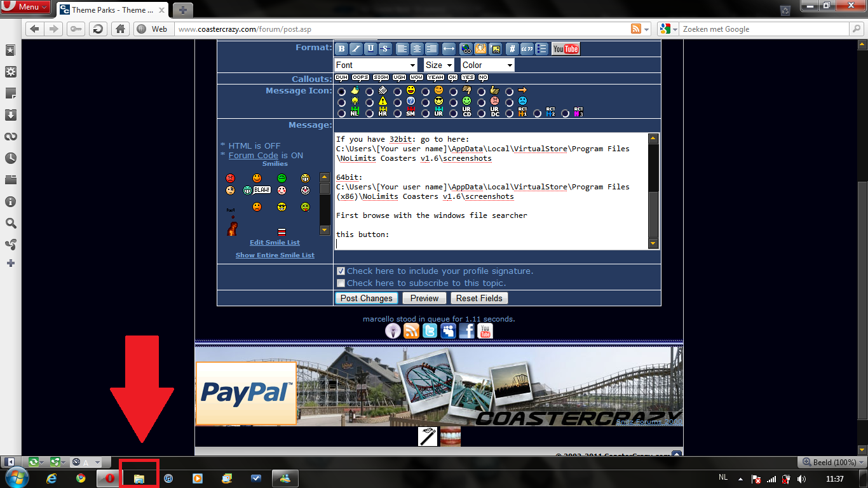Select the SM message icon radio button
Viewport: 868px width, 488px height.
398,114
